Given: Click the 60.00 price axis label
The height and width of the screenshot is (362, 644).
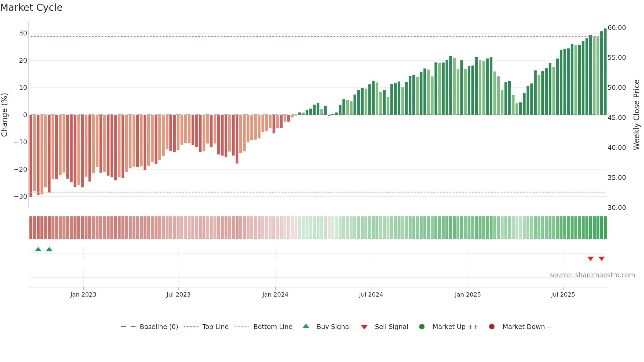Looking at the screenshot, I should point(617,28).
